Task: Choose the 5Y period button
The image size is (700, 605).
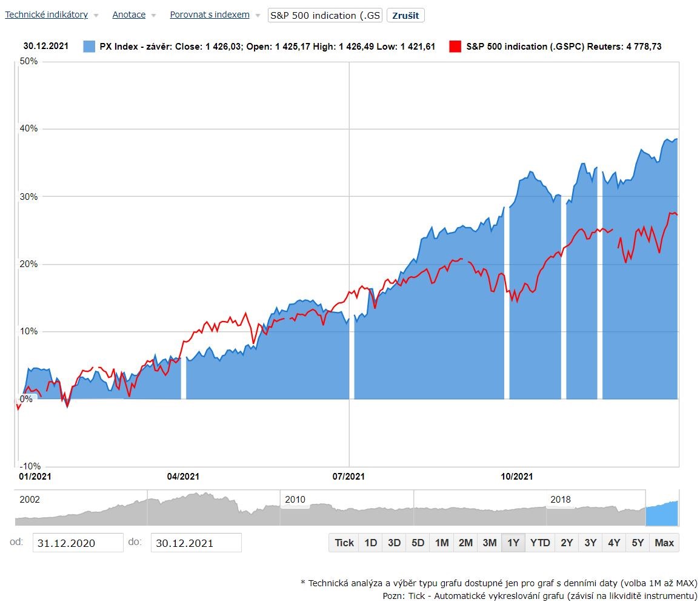Action: pyautogui.click(x=637, y=543)
